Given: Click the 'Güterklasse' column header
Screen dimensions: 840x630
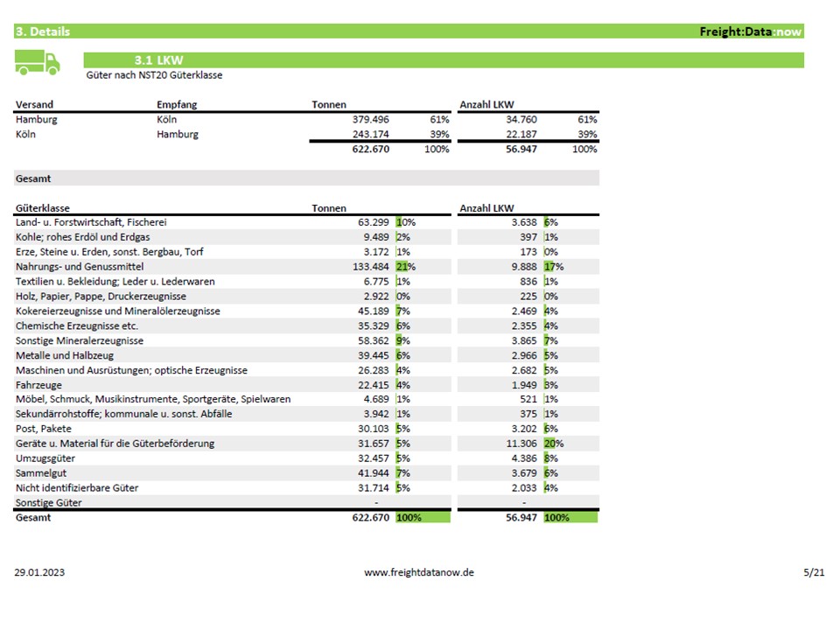Looking at the screenshot, I should pyautogui.click(x=42, y=208).
